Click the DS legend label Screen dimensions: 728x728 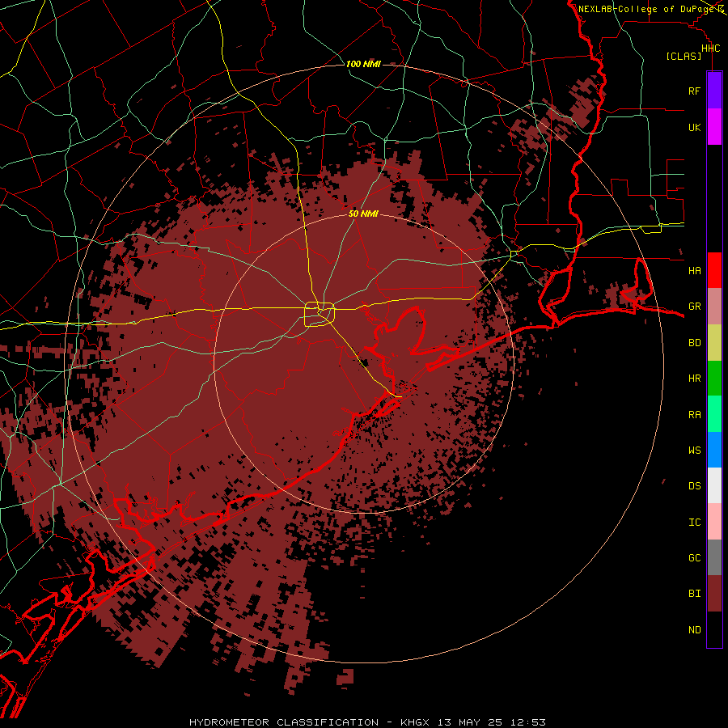tap(694, 486)
